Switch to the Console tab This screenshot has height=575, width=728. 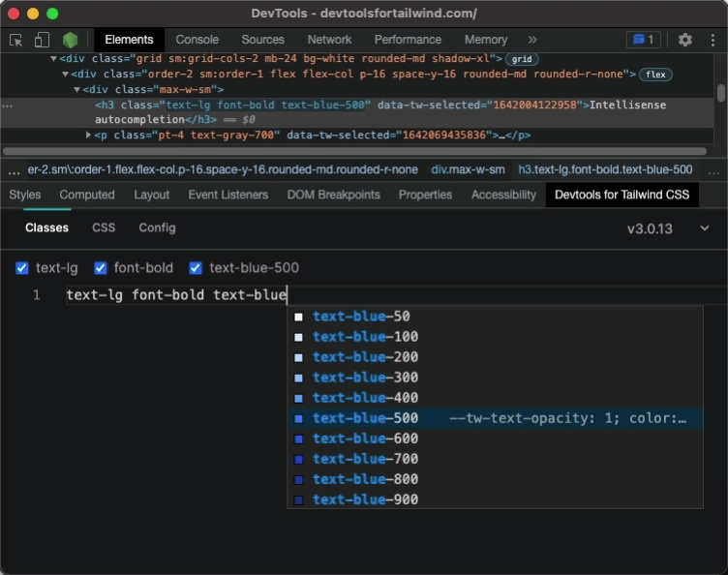tap(197, 40)
